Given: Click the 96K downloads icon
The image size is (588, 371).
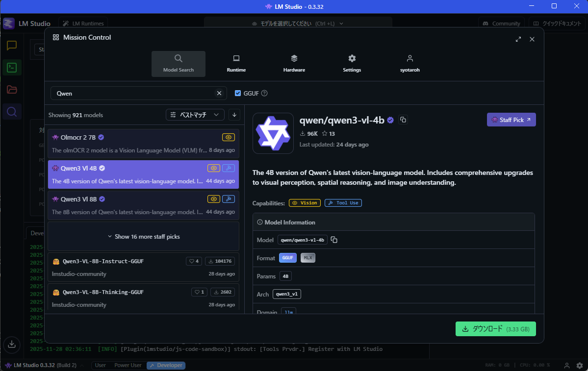Looking at the screenshot, I should (x=303, y=134).
